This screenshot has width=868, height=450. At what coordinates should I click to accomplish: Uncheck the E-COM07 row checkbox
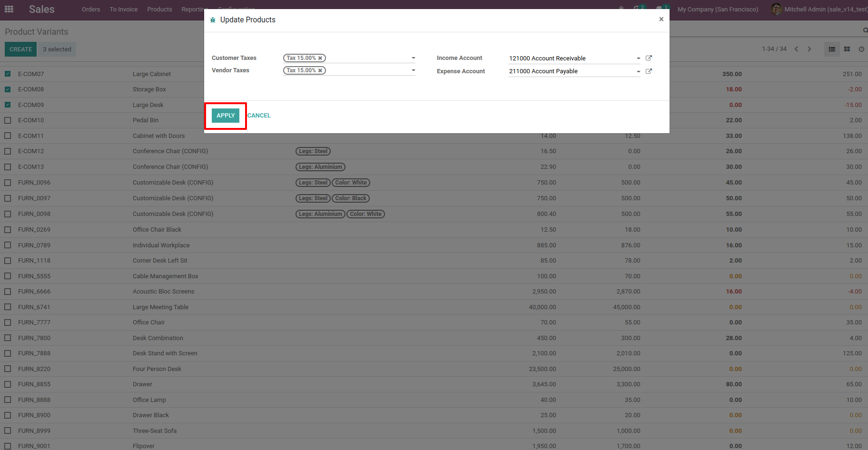click(x=8, y=74)
